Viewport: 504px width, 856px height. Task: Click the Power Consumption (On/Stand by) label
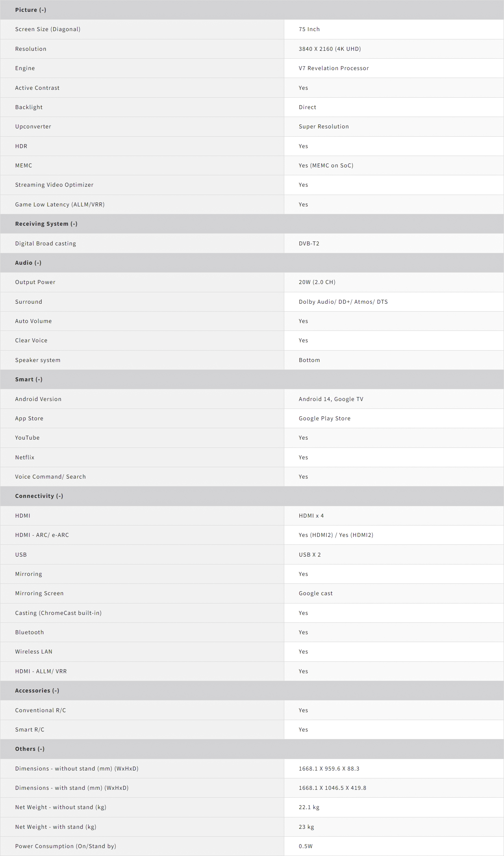[65, 846]
